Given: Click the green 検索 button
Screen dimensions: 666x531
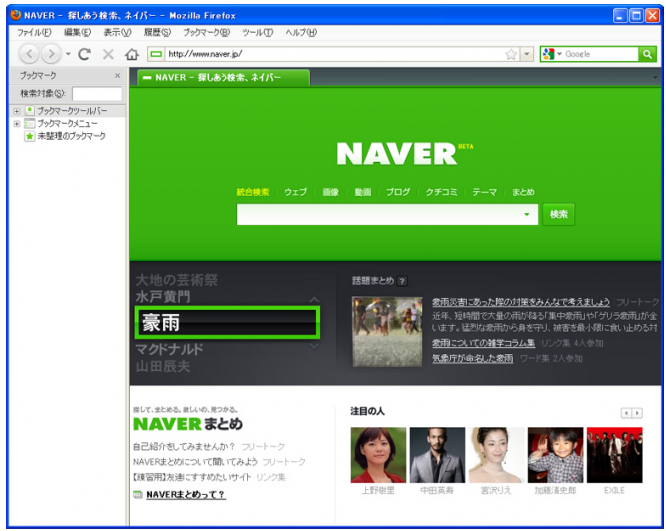Looking at the screenshot, I should (559, 215).
